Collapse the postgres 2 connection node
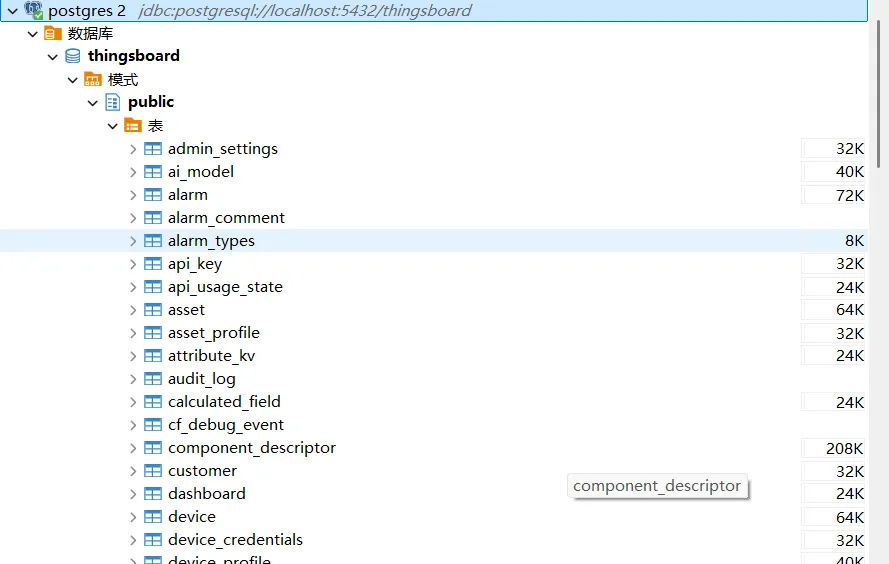Screen dimensions: 889x564 click(x=12, y=11)
